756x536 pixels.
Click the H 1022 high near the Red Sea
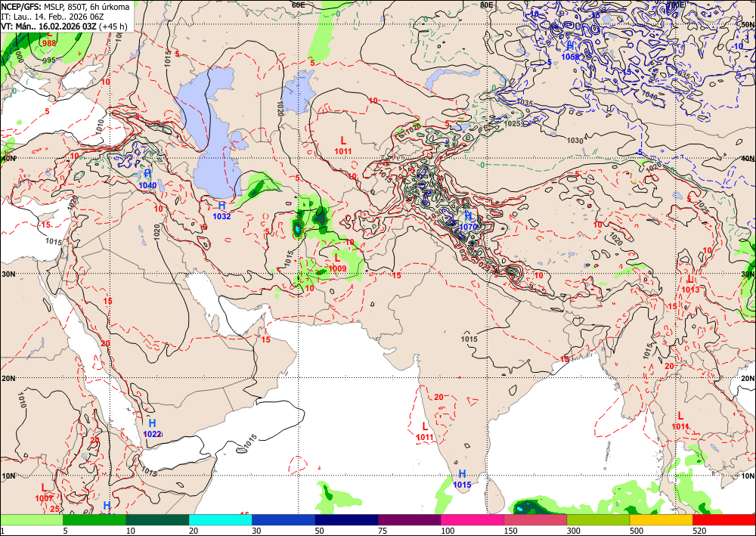[x=153, y=429]
